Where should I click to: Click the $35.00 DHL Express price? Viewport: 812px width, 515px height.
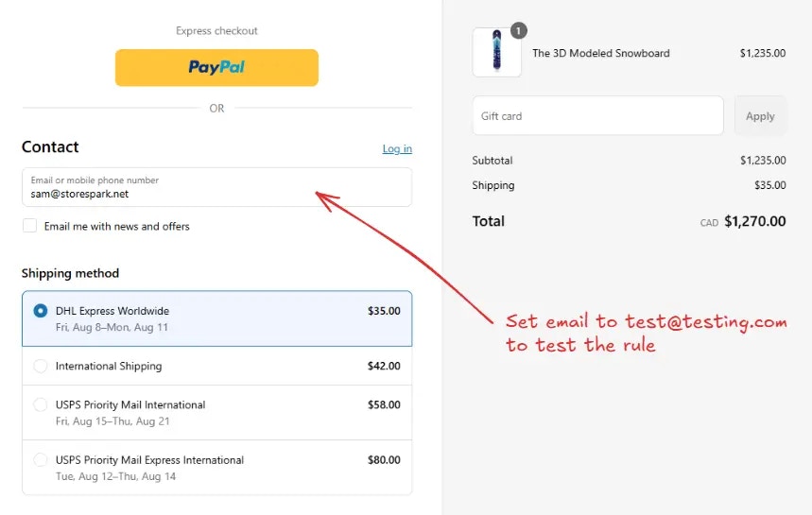click(384, 311)
